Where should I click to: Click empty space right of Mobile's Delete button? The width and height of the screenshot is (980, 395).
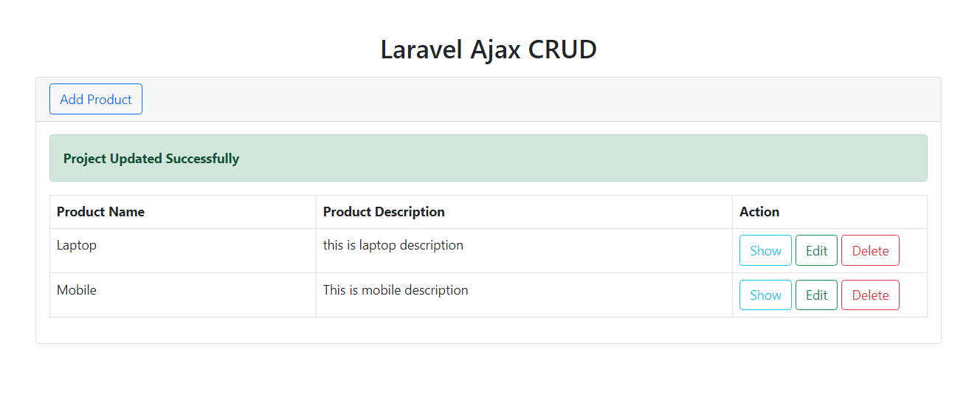click(x=913, y=295)
